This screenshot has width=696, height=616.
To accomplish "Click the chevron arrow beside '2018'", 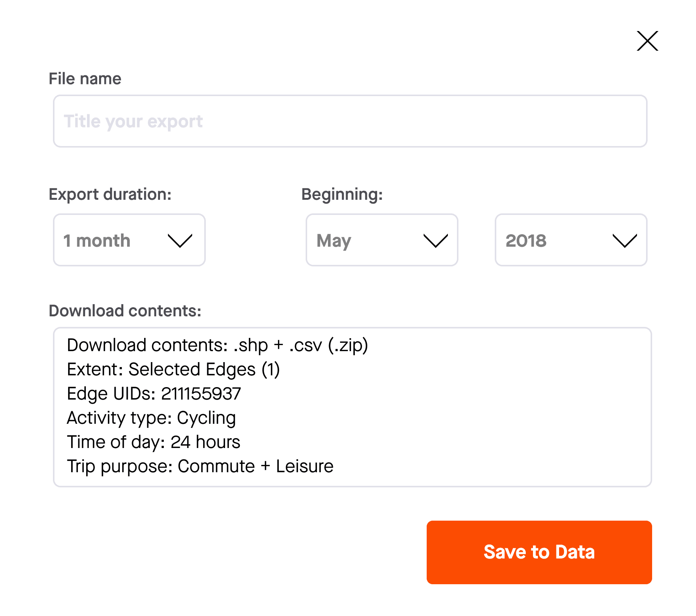I will click(625, 241).
